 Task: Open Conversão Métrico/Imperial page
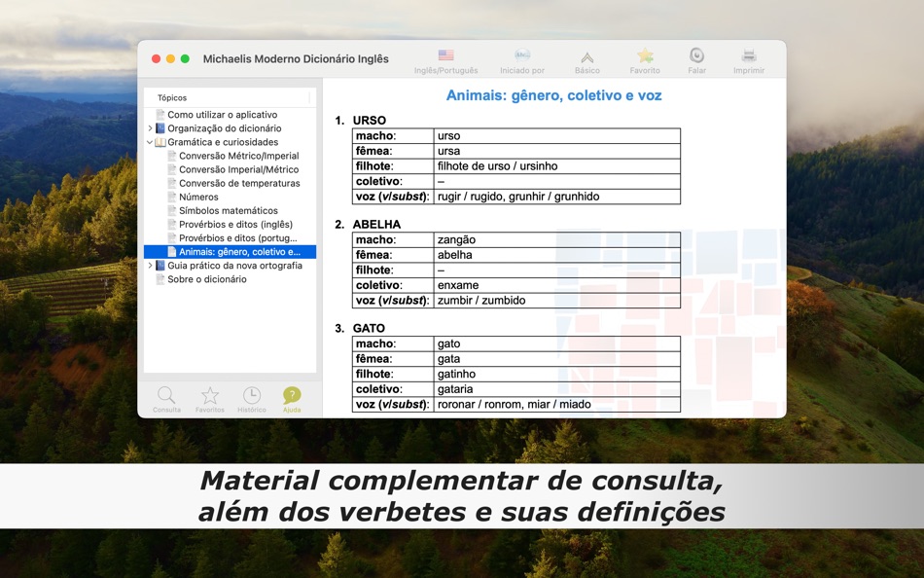point(238,156)
